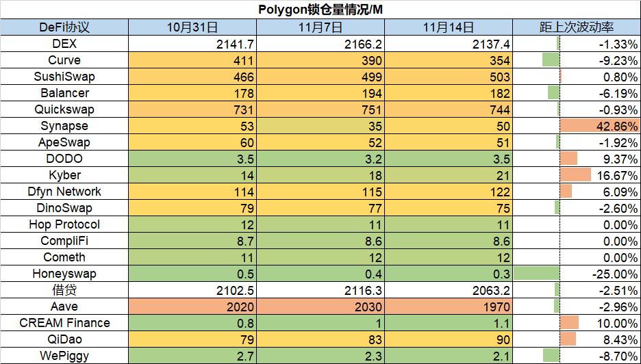This screenshot has width=641, height=364.
Task: Select the 'CREAM Finance' row label
Action: [x=64, y=323]
